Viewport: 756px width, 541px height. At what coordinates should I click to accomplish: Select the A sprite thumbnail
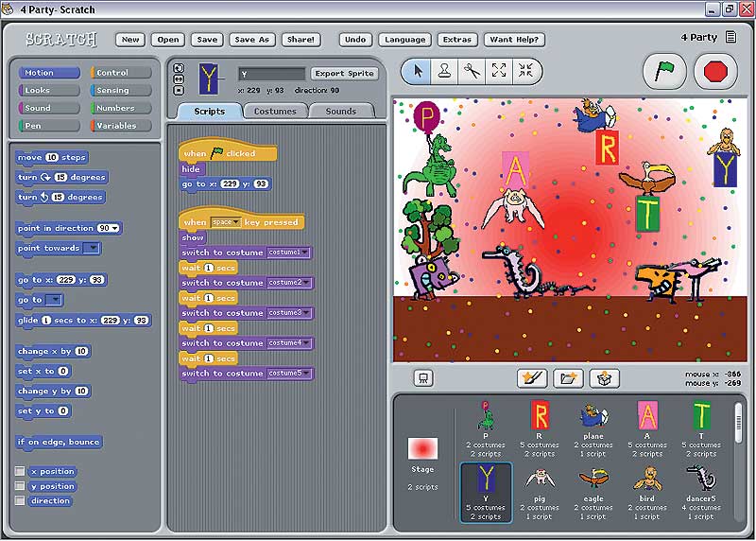pyautogui.click(x=647, y=429)
